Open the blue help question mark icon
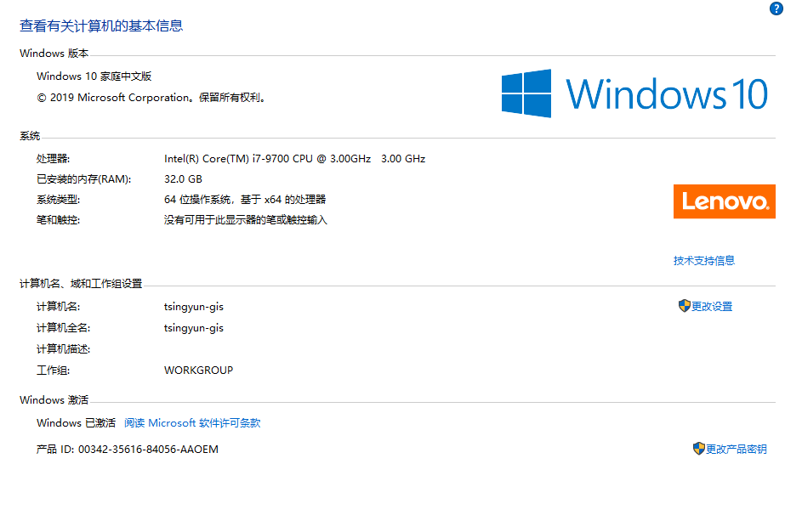 pyautogui.click(x=776, y=8)
